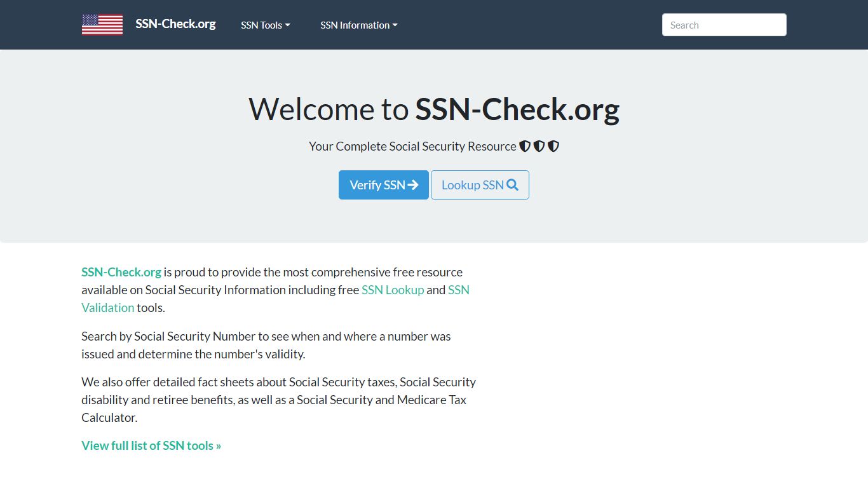Click the Verify SSN button

(384, 185)
